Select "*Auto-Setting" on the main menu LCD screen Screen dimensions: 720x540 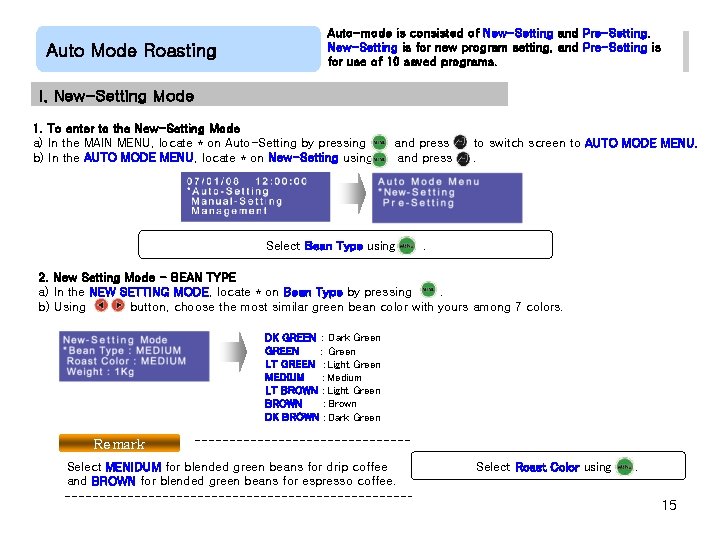(x=228, y=191)
